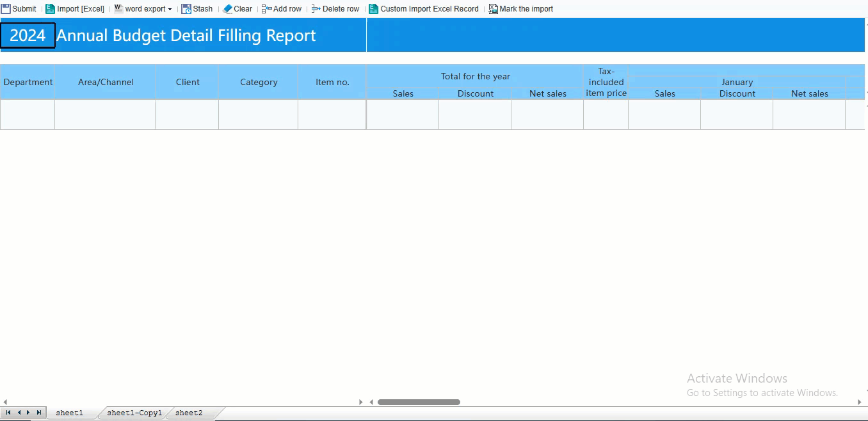Click the Category column header

coord(259,82)
